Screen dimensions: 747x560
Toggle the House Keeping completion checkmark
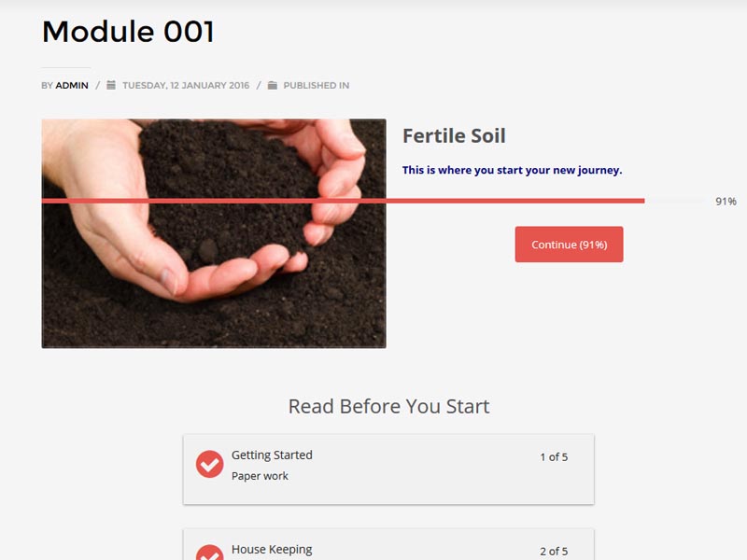[209, 553]
